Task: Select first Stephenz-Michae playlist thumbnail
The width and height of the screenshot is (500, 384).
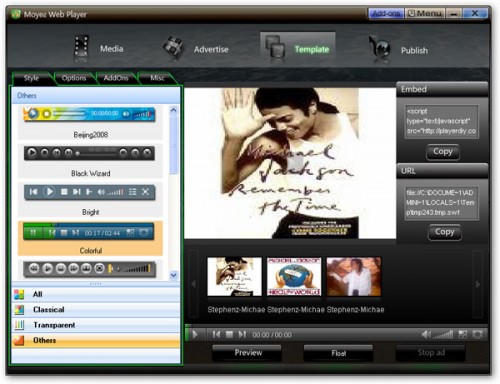Action: click(235, 276)
